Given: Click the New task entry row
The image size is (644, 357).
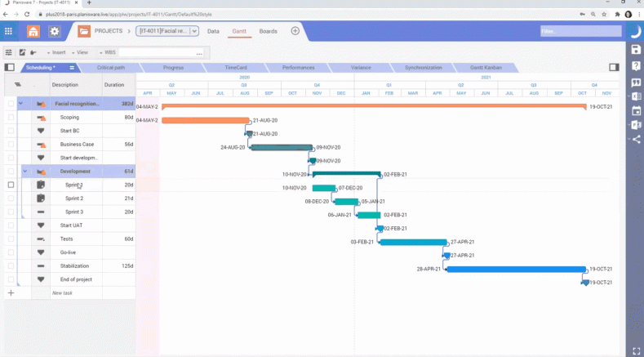Looking at the screenshot, I should [x=77, y=292].
